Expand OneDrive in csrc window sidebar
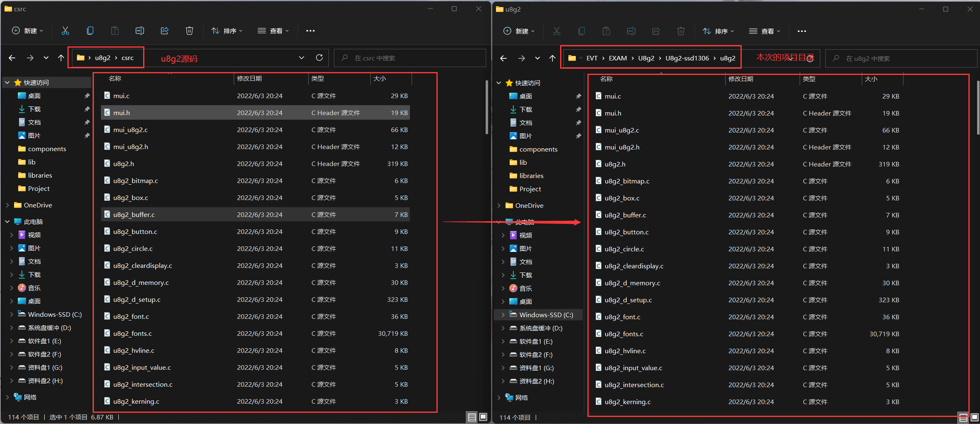The height and width of the screenshot is (424, 980). click(7, 205)
